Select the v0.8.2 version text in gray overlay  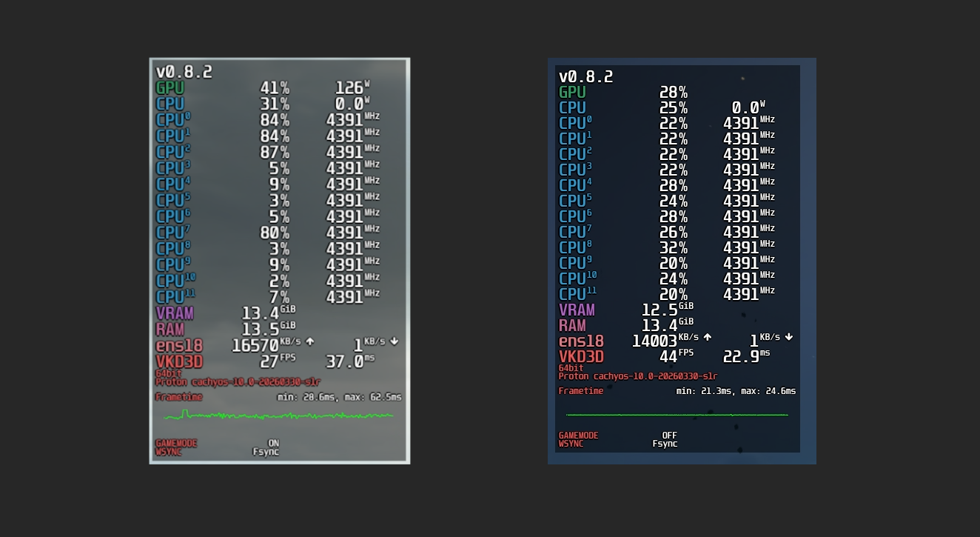[184, 72]
